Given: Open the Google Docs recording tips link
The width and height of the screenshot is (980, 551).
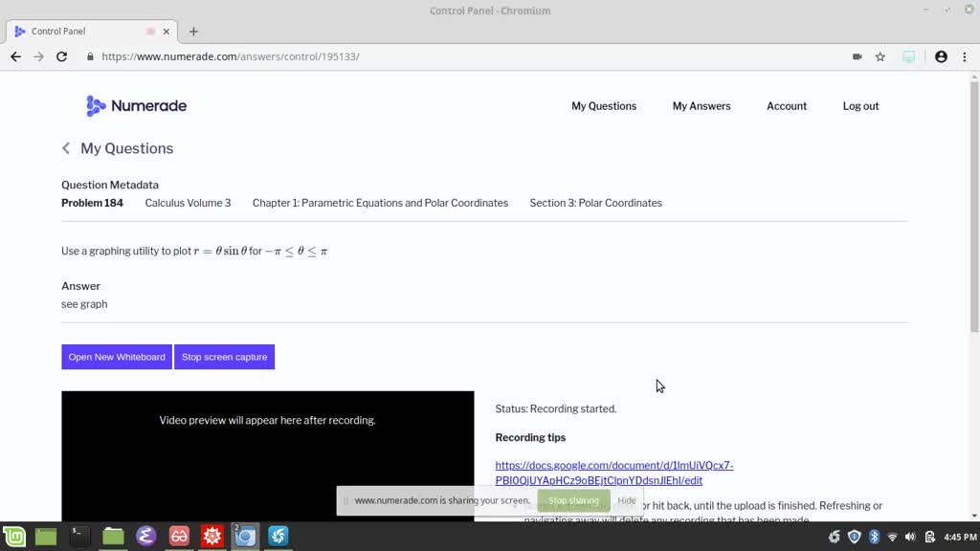Looking at the screenshot, I should coord(612,465).
